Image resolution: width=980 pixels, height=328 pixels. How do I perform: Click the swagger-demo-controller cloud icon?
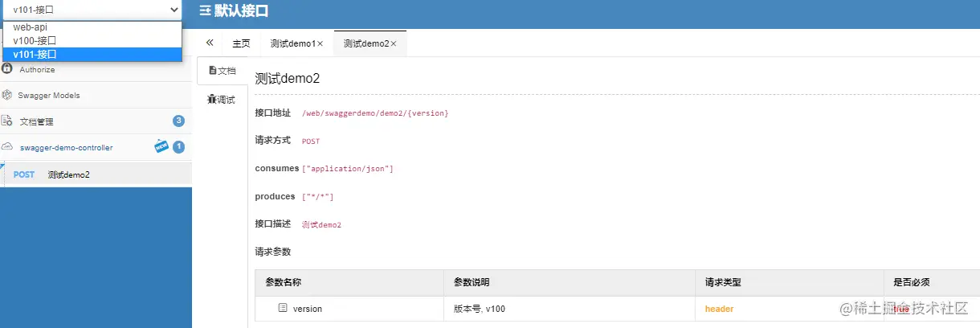pyautogui.click(x=8, y=147)
